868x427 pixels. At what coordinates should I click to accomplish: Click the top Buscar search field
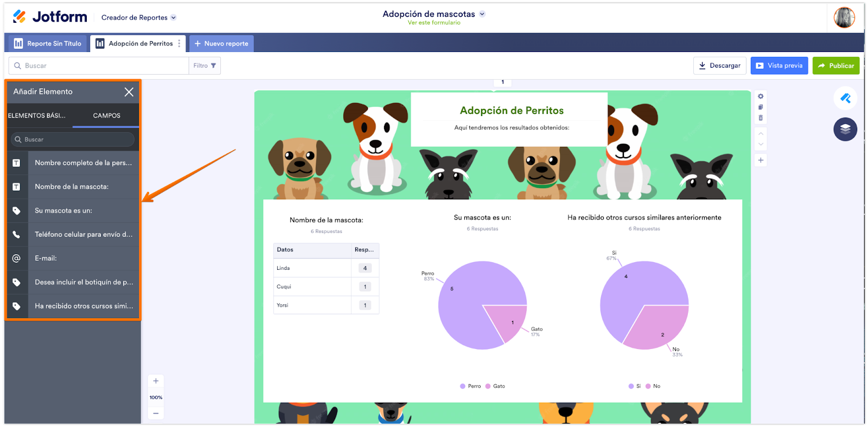[99, 66]
